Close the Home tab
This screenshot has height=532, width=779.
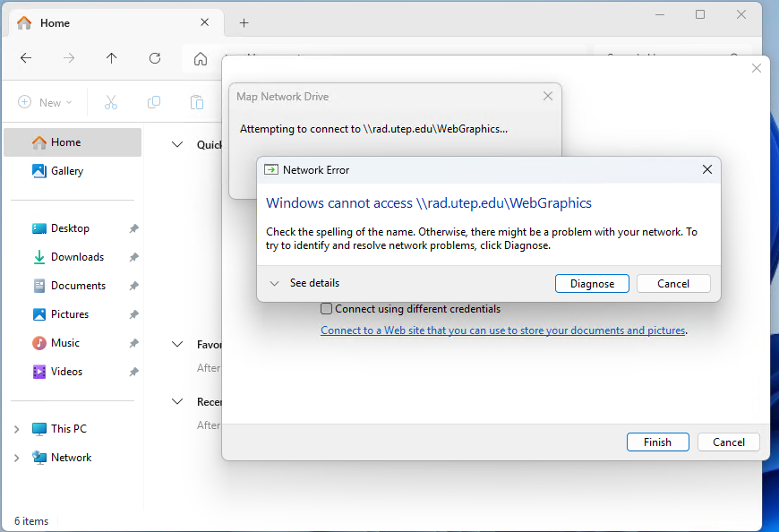(x=205, y=22)
